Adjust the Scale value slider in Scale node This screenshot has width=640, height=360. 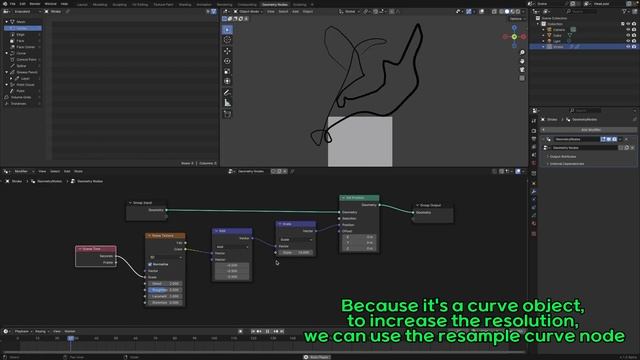tap(296, 253)
